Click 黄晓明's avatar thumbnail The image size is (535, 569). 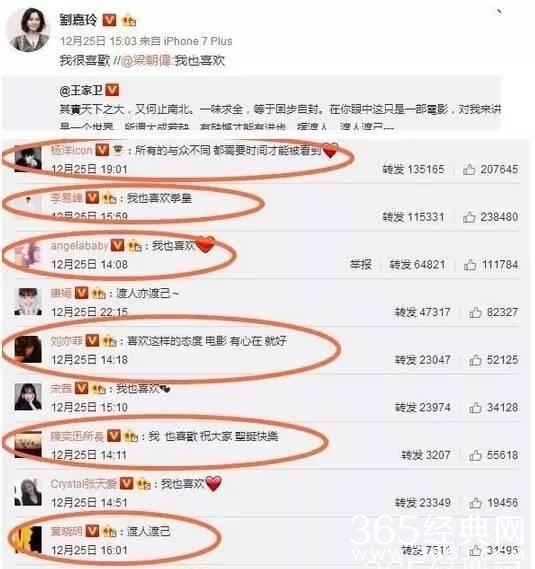[27, 540]
